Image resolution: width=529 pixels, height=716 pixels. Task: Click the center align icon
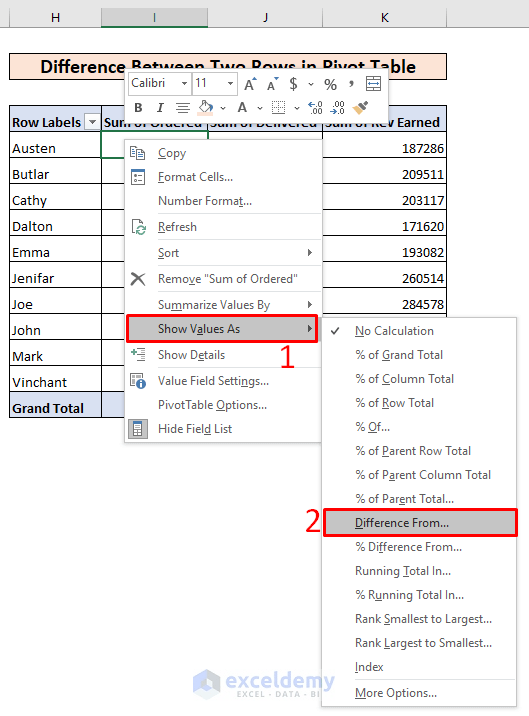pyautogui.click(x=183, y=108)
